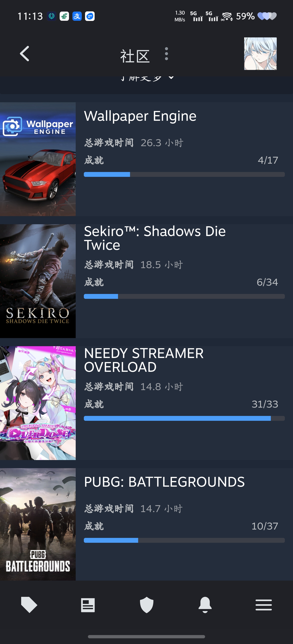Image resolution: width=293 pixels, height=644 pixels.
Task: Tap the 社区 header title
Action: pyautogui.click(x=135, y=56)
